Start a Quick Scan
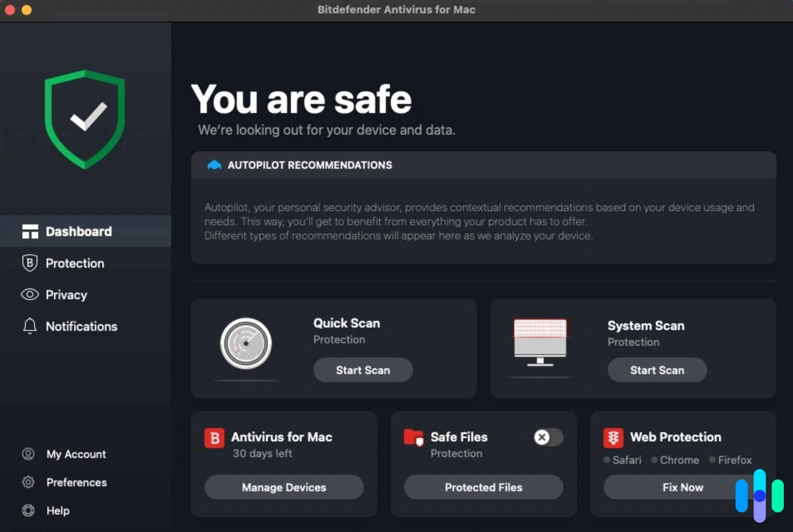Image resolution: width=793 pixels, height=532 pixels. pyautogui.click(x=362, y=370)
